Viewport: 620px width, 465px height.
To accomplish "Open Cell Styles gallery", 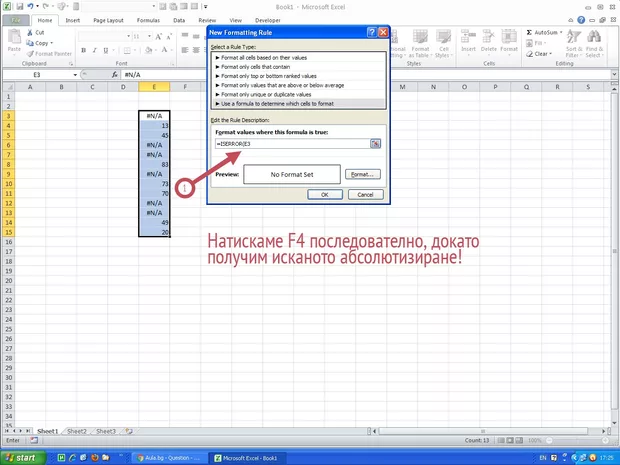I will point(443,43).
